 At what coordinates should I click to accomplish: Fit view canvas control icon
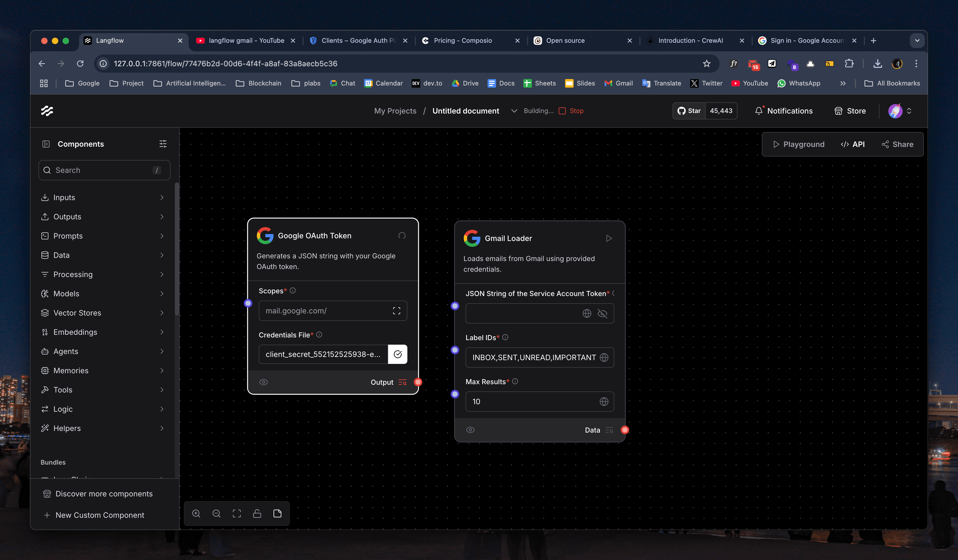[237, 514]
